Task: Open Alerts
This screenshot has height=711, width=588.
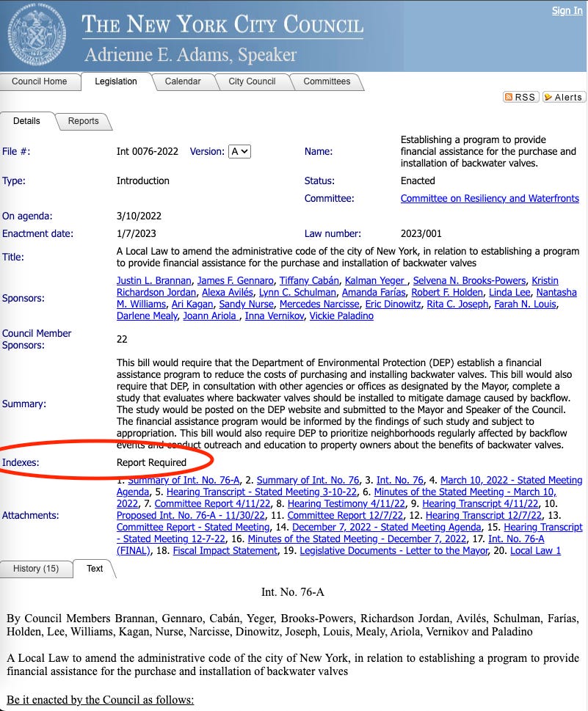Action: 564,96
